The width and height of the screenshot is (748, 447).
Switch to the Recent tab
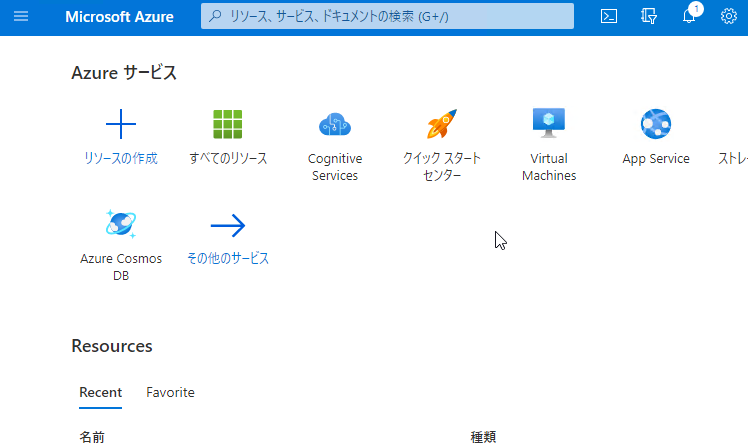(x=101, y=393)
